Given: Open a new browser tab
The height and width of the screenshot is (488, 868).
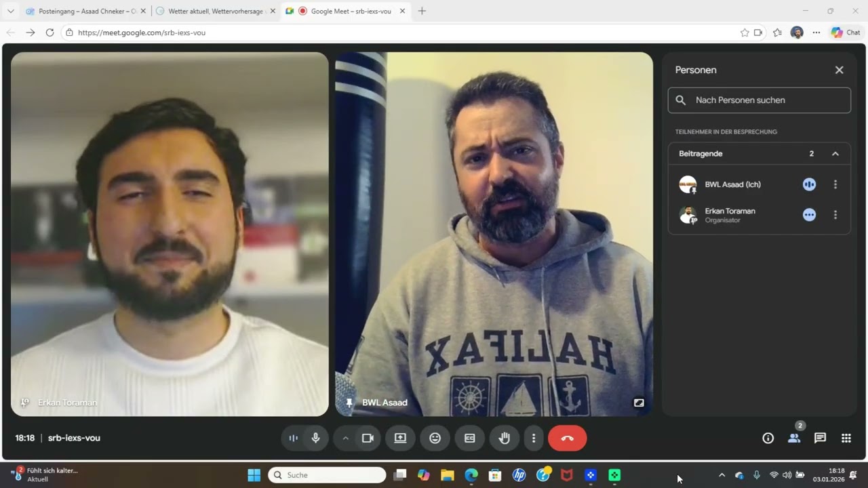Looking at the screenshot, I should tap(422, 11).
